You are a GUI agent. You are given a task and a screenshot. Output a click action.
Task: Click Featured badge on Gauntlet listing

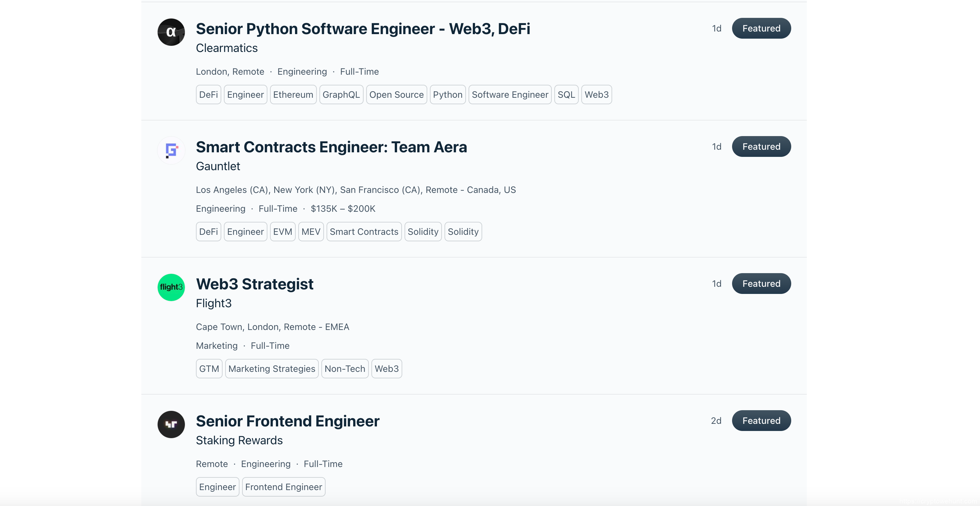[x=761, y=147]
